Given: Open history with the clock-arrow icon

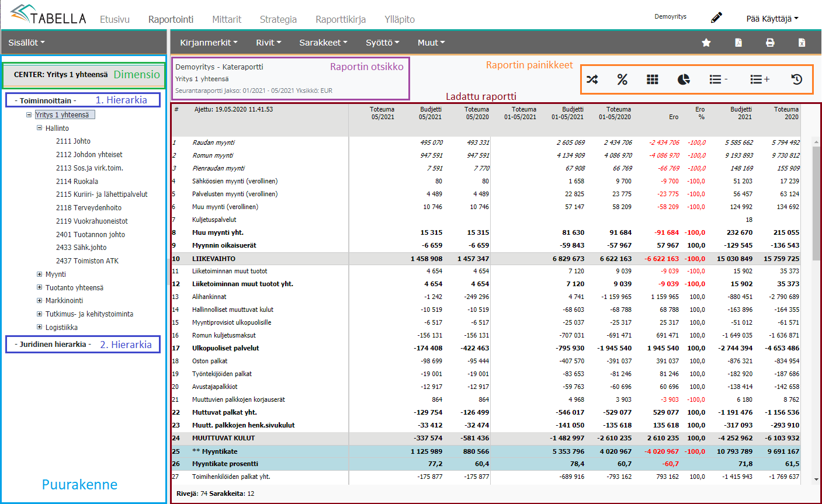Looking at the screenshot, I should point(796,79).
